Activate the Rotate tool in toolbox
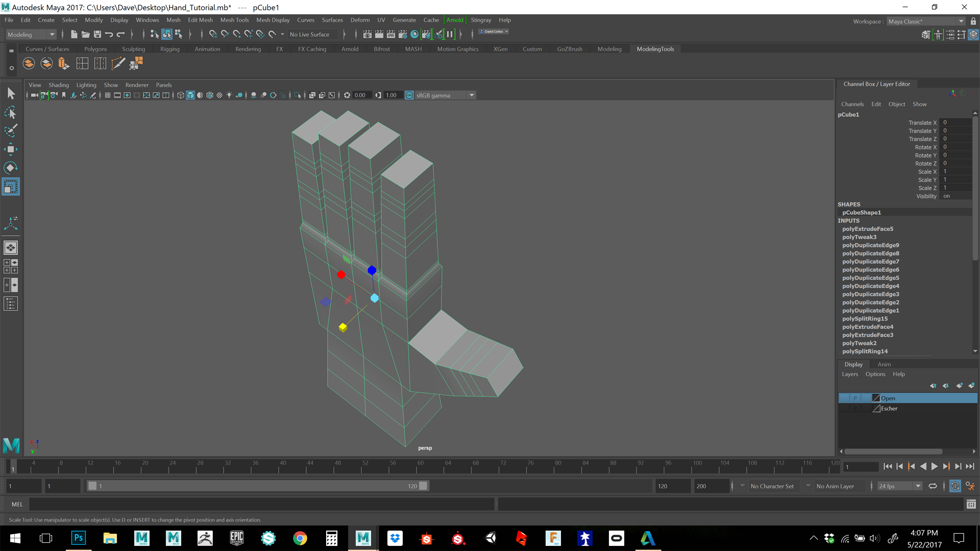Image resolution: width=980 pixels, height=551 pixels. pos(11,167)
